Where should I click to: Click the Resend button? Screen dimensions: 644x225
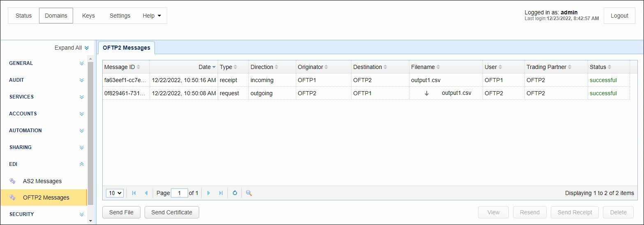click(530, 212)
